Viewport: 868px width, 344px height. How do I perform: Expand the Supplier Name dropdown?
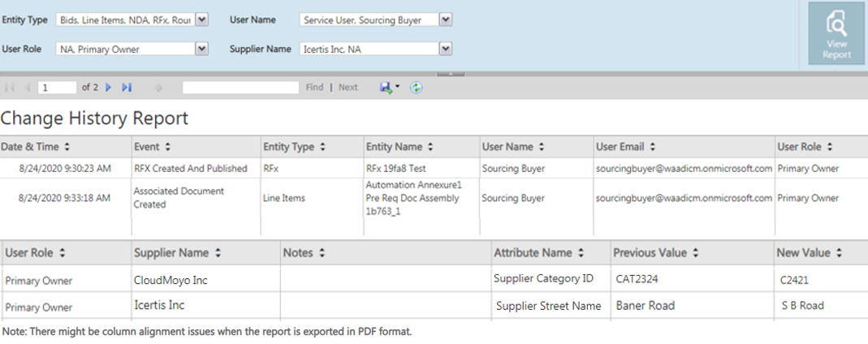point(445,49)
